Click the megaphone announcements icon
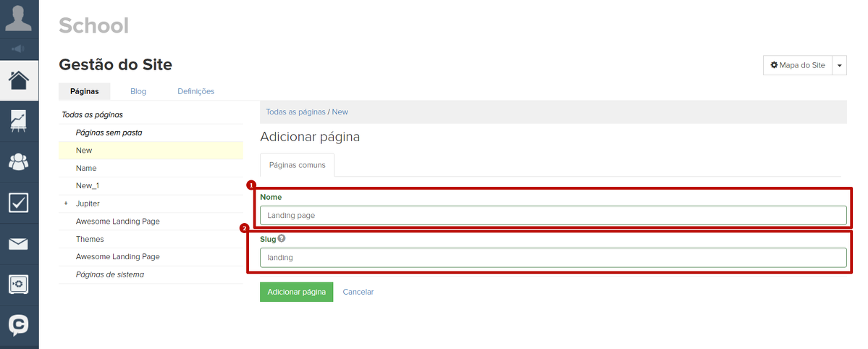Viewport: 868px width, 349px height. click(x=19, y=49)
